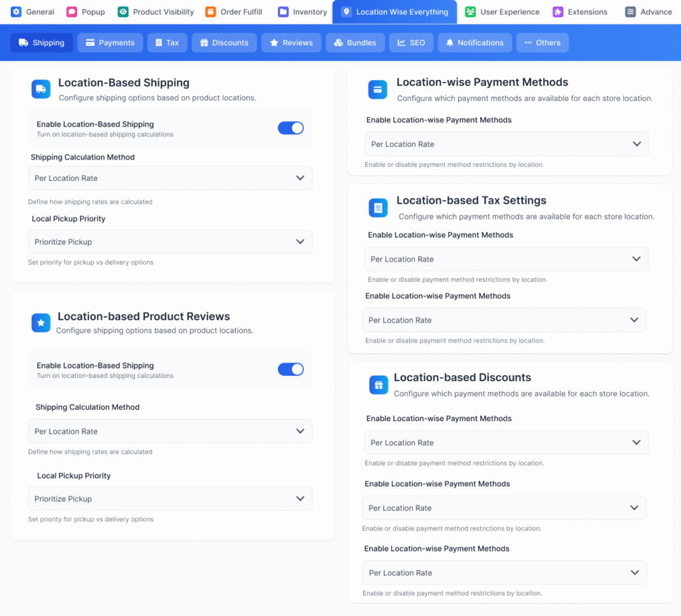Click the Location-wise Payment Methods card icon
The image size is (681, 616).
(377, 88)
